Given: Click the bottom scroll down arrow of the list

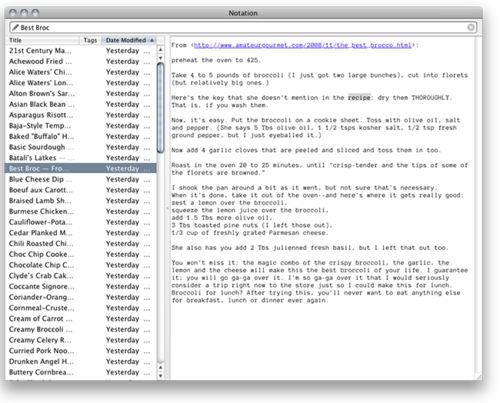Looking at the screenshot, I should pos(160,376).
